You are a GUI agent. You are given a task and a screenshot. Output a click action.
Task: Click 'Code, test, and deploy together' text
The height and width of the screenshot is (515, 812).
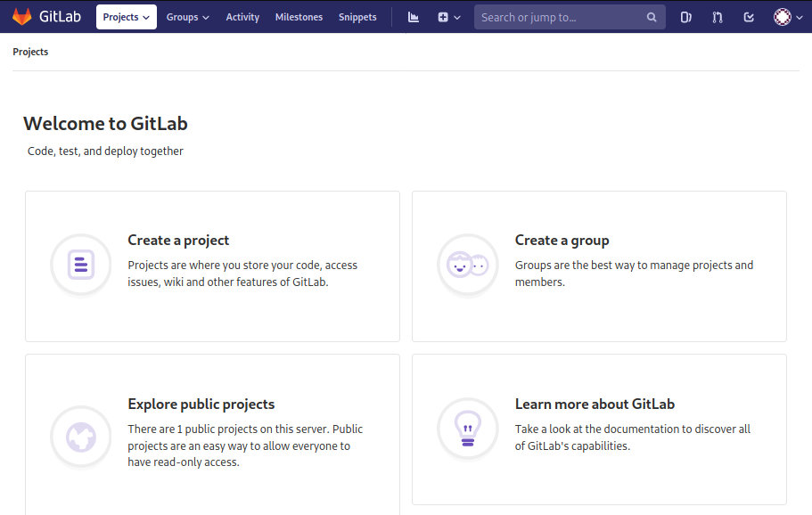point(105,151)
